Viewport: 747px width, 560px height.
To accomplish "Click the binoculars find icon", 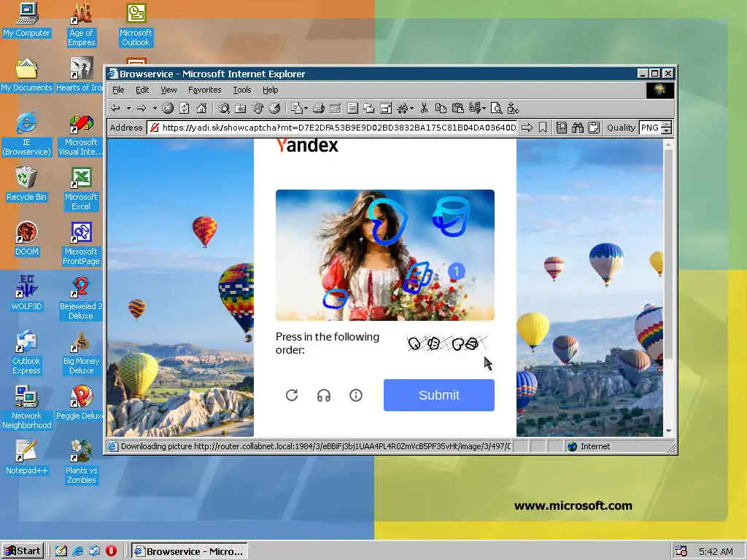I will point(578,128).
